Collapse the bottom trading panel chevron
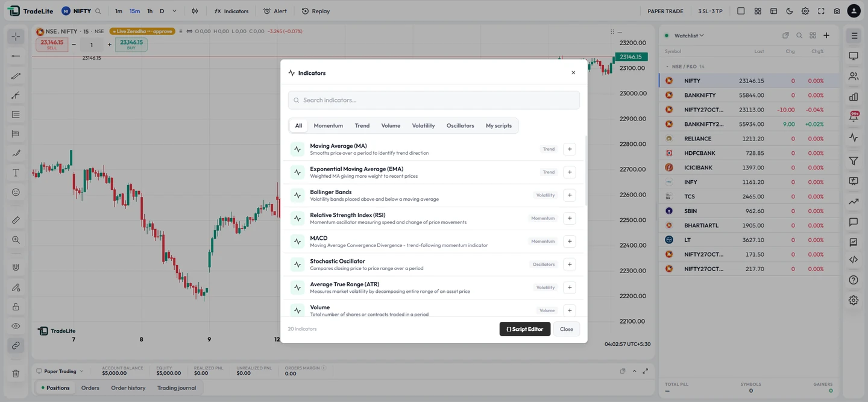868x402 pixels. click(x=634, y=371)
